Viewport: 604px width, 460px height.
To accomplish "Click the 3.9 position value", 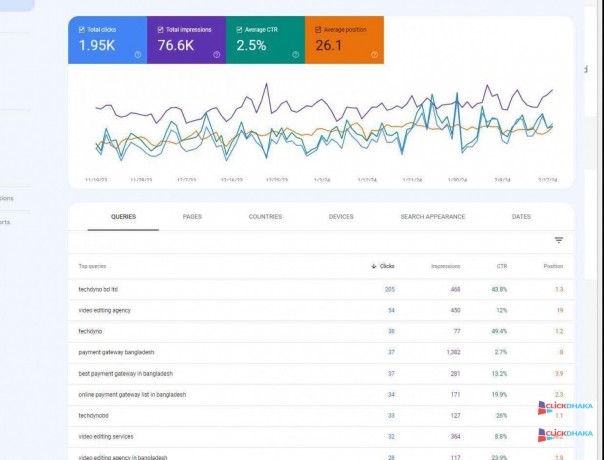I will (x=559, y=374).
